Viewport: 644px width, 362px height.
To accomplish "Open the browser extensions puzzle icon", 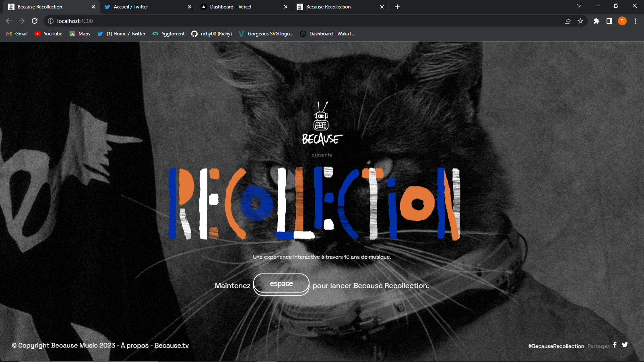I will pyautogui.click(x=596, y=21).
